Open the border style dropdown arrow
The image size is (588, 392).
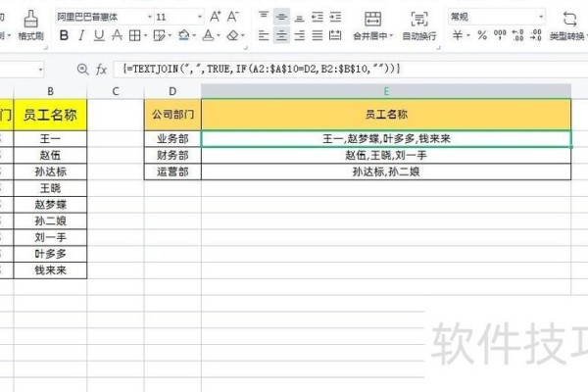(x=145, y=36)
